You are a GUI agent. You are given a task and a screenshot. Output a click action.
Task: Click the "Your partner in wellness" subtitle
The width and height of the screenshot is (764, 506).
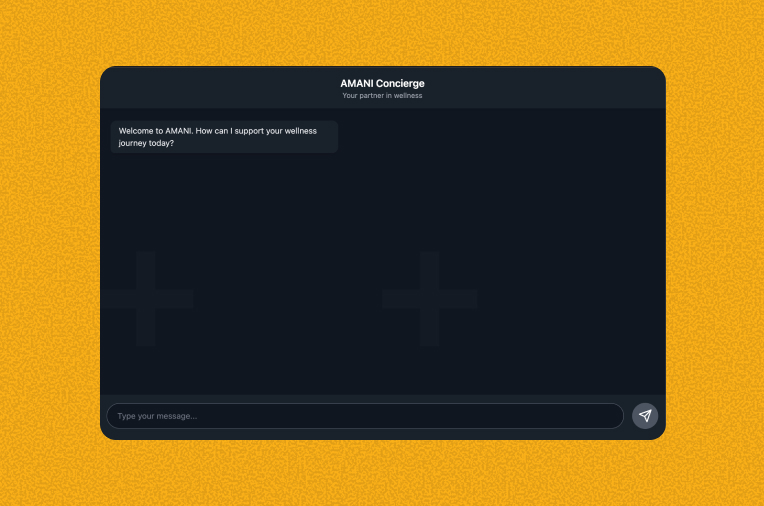(x=382, y=96)
